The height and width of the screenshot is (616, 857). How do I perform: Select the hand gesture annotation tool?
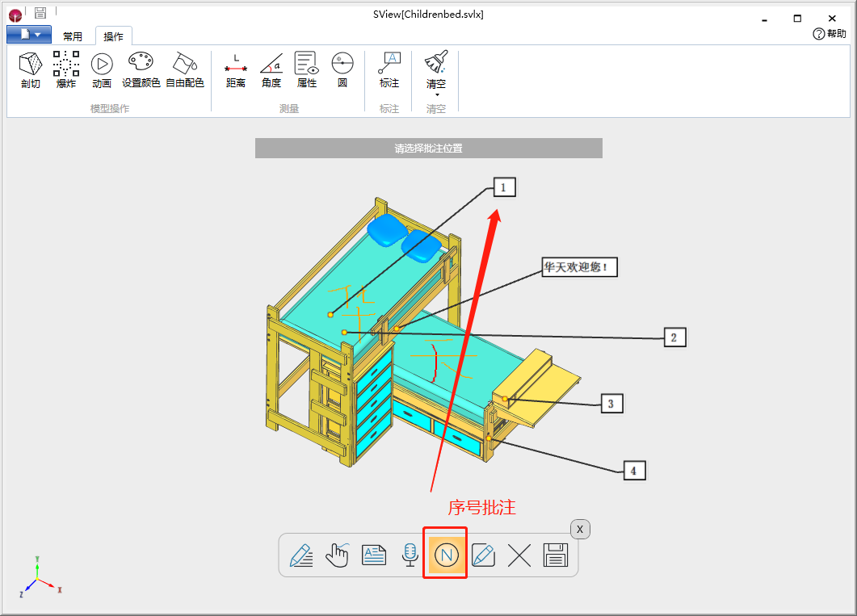coord(337,555)
